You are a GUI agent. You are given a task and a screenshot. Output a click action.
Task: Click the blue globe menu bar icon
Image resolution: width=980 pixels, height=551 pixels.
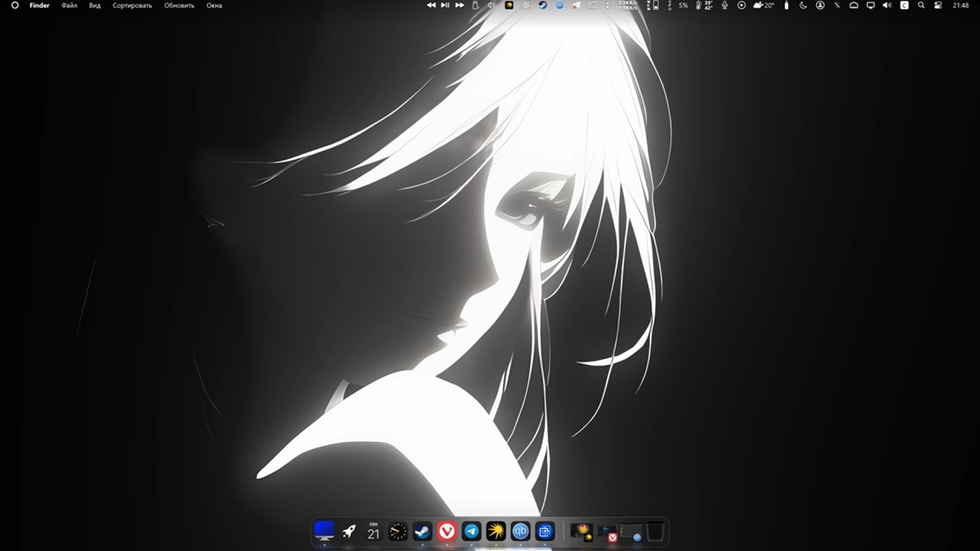(x=559, y=5)
